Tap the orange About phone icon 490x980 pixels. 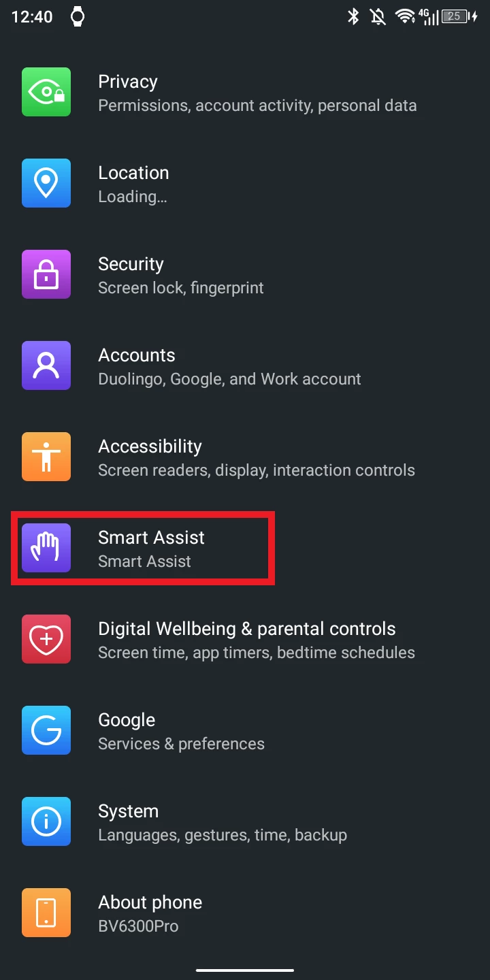click(x=46, y=913)
